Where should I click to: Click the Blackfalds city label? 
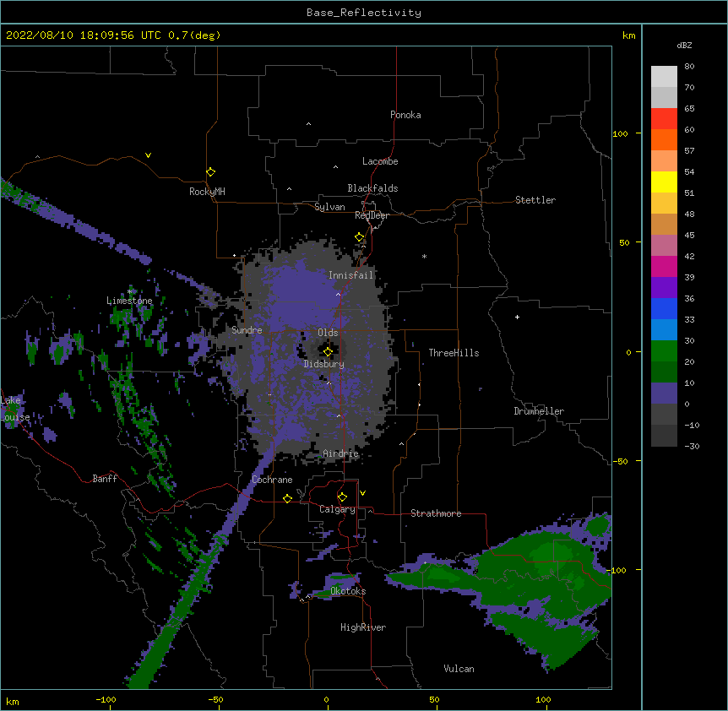pos(372,188)
